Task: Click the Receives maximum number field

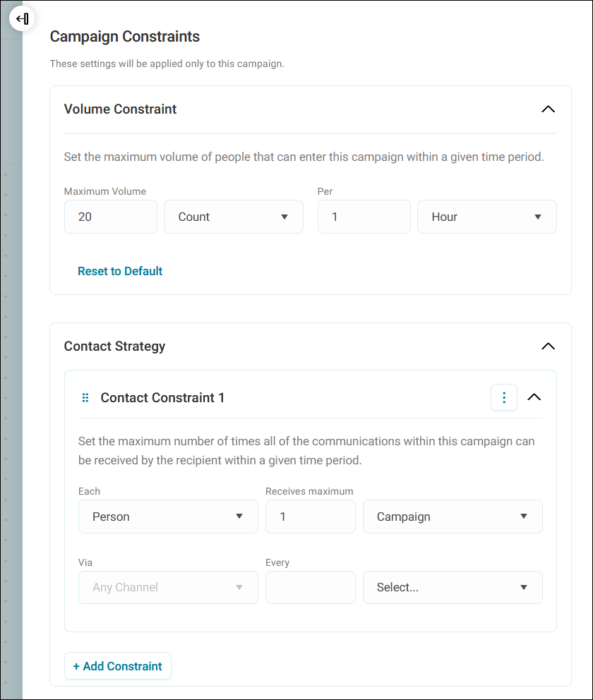Action: [311, 517]
